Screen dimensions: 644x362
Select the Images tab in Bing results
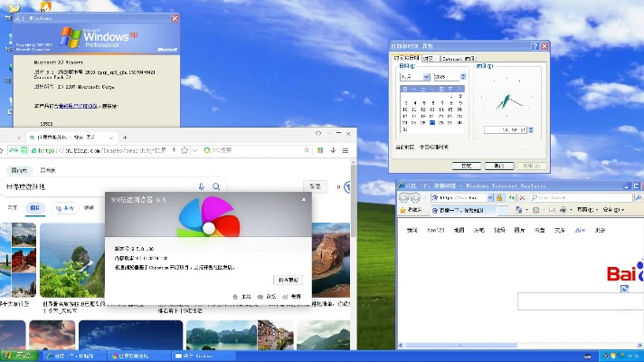pyautogui.click(x=35, y=208)
